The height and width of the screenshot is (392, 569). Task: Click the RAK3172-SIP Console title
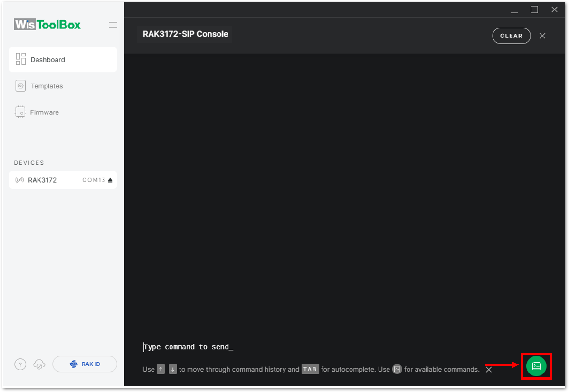[185, 34]
